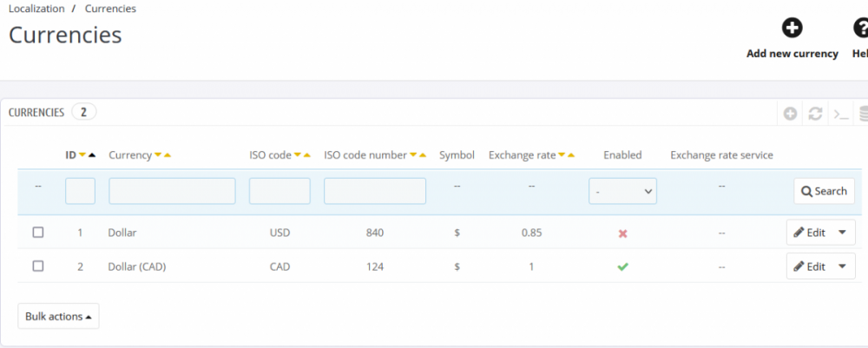This screenshot has width=868, height=348.
Task: Go to Localization breadcrumb
Action: [x=36, y=9]
